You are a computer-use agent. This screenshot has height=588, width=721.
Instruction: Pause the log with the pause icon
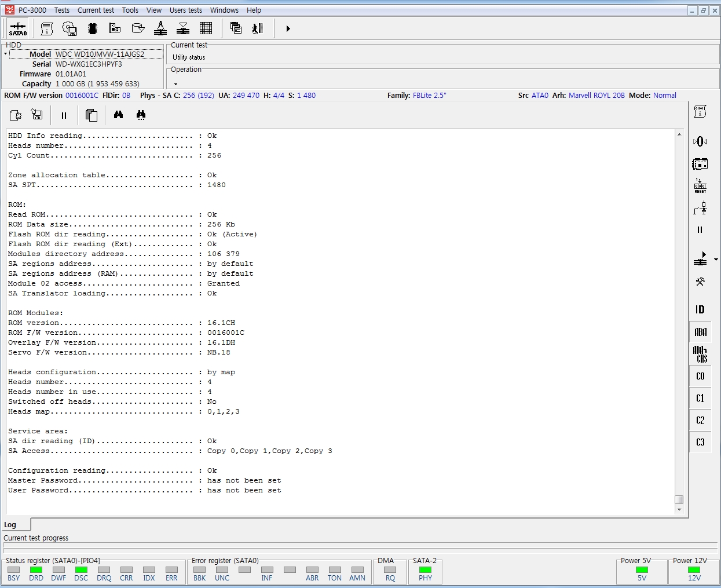click(64, 115)
